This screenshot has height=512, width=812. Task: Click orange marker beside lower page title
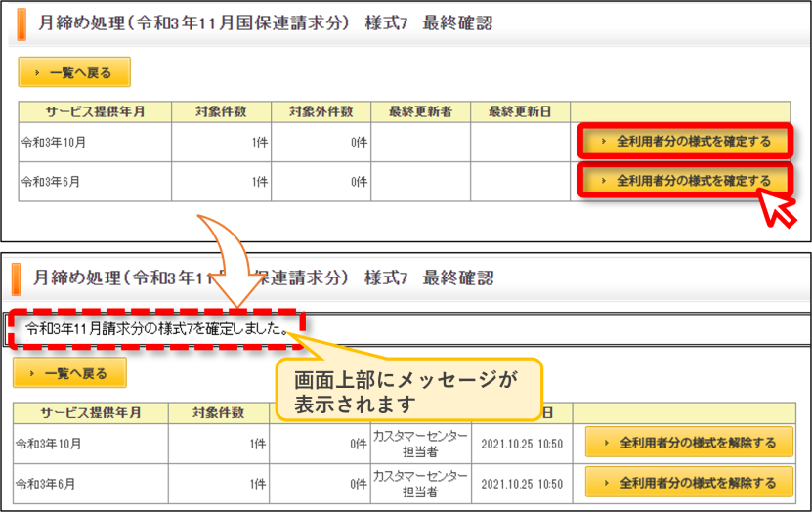coord(16,278)
